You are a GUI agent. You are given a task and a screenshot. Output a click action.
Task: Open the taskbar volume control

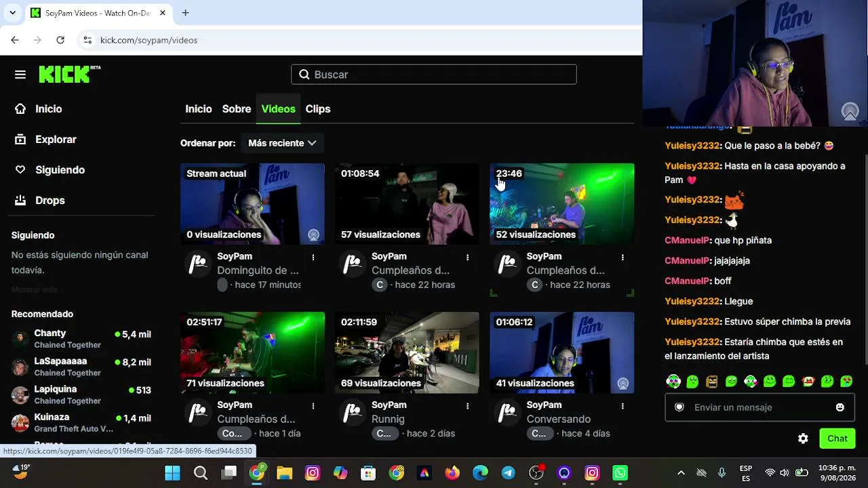point(785,472)
